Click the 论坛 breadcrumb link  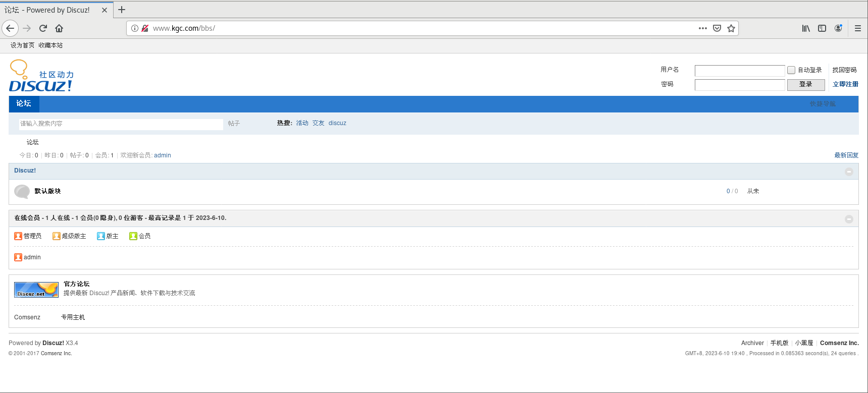[33, 142]
